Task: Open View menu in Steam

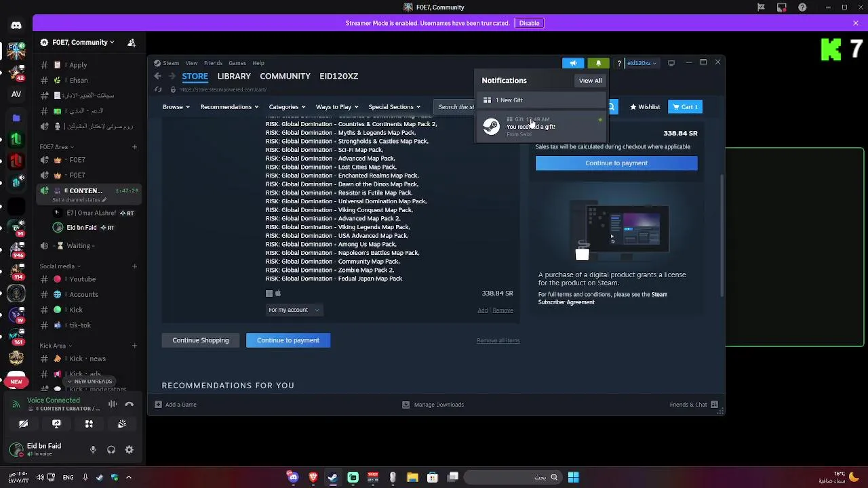Action: pos(191,63)
